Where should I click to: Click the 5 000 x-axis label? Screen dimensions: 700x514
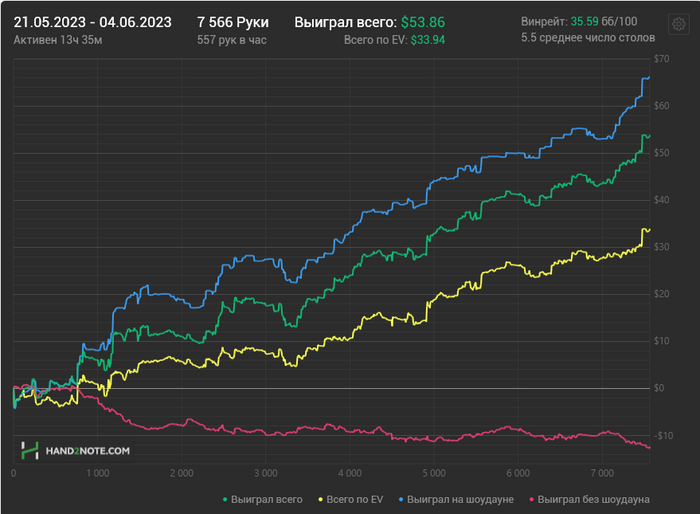[x=434, y=473]
